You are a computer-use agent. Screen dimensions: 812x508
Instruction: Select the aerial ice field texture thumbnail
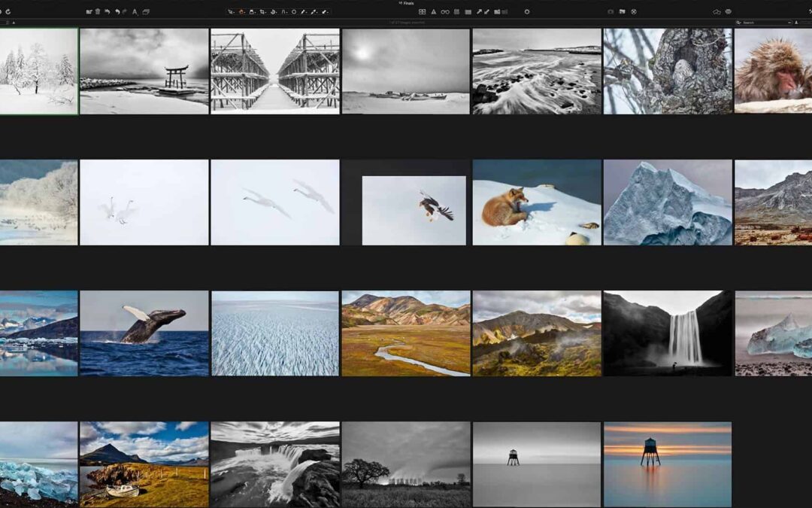pos(275,333)
